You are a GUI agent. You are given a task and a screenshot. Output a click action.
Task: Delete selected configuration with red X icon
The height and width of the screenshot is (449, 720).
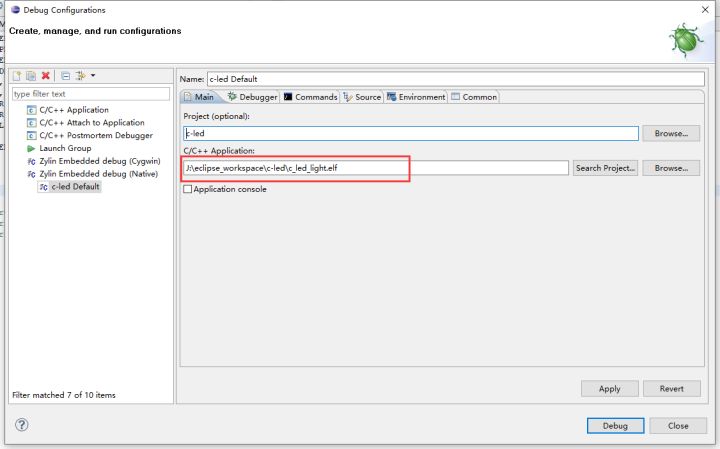point(46,76)
